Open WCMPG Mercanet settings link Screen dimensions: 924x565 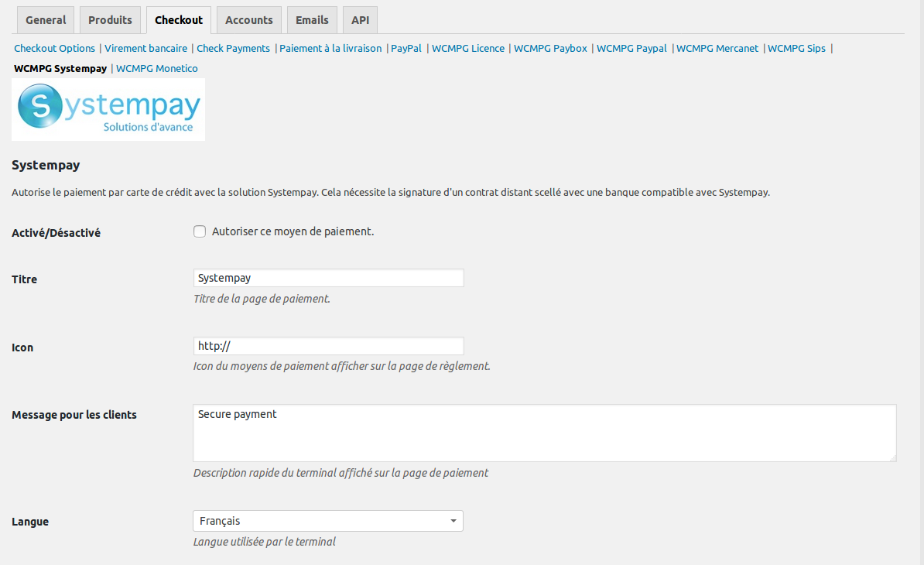(717, 48)
